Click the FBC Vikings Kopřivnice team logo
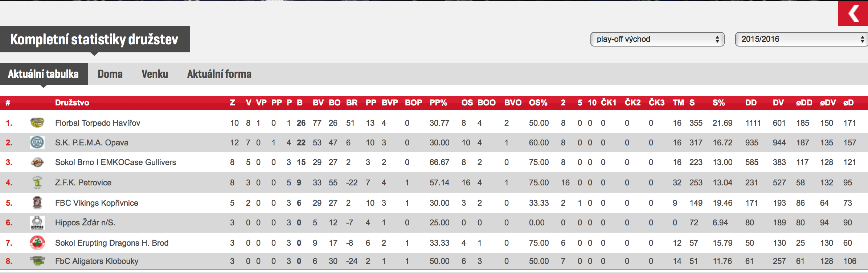The image size is (868, 273). click(x=37, y=203)
